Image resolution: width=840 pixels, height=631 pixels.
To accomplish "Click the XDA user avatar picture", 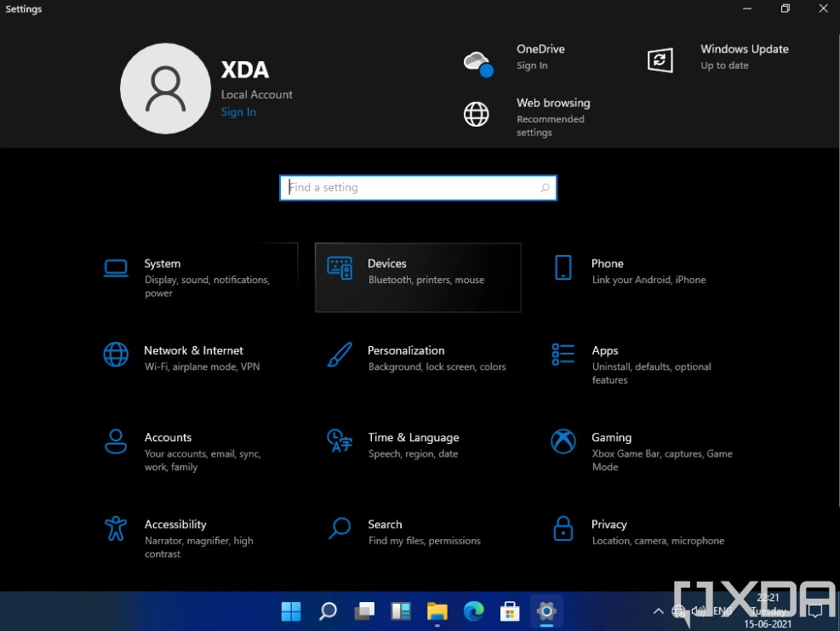I will [x=166, y=88].
